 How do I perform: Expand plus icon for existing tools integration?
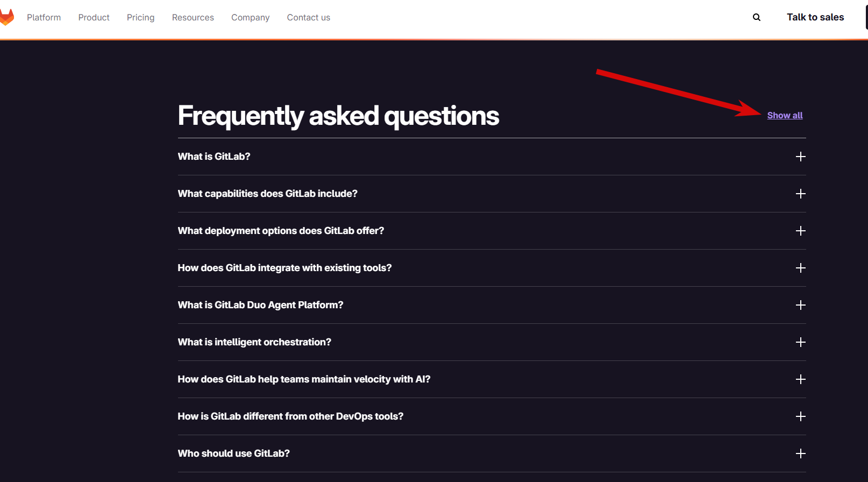click(800, 268)
